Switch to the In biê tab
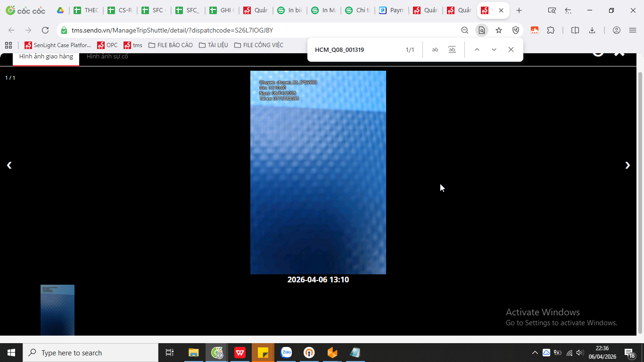 click(290, 10)
